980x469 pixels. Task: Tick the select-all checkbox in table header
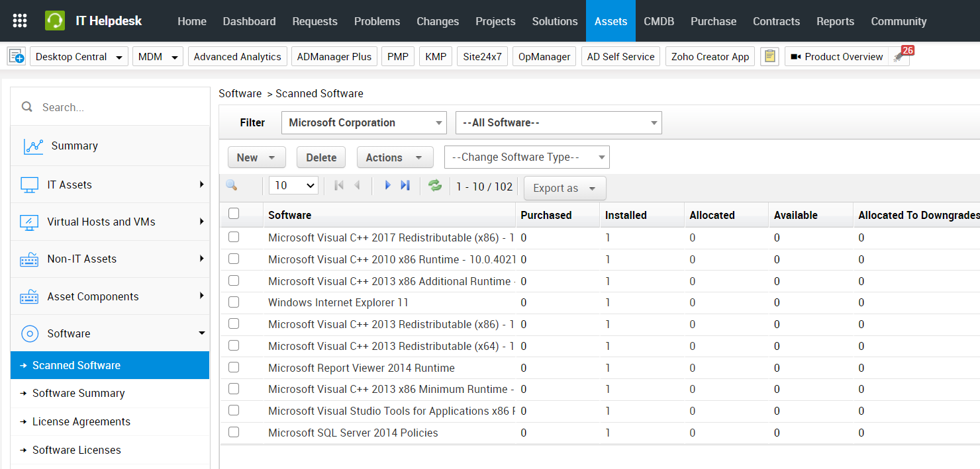pos(234,214)
